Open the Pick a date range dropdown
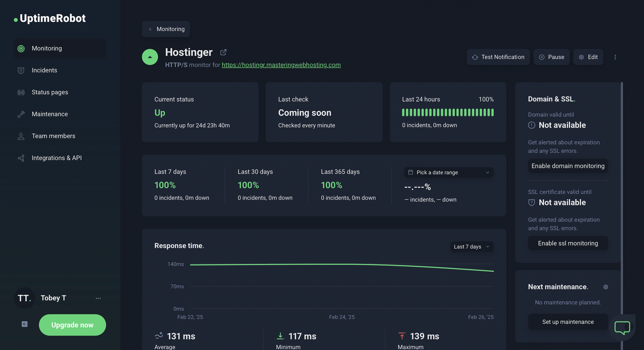 (x=449, y=172)
